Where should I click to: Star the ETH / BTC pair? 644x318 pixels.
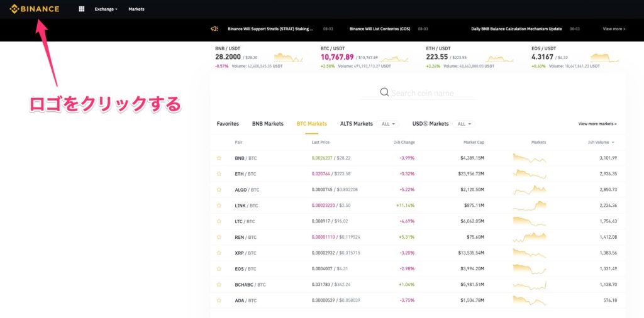219,173
